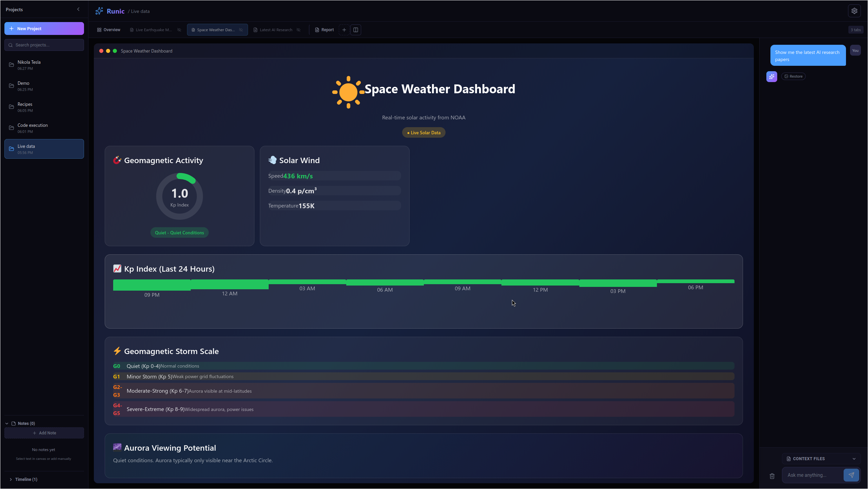Toggle visibility eye on Space Weather tab
868x489 pixels.
241,30
